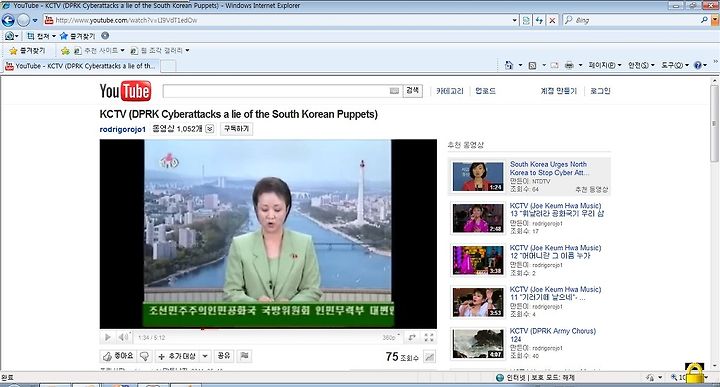Toggle the compatibility view icon
This screenshot has width=720, height=387.
coord(526,20)
